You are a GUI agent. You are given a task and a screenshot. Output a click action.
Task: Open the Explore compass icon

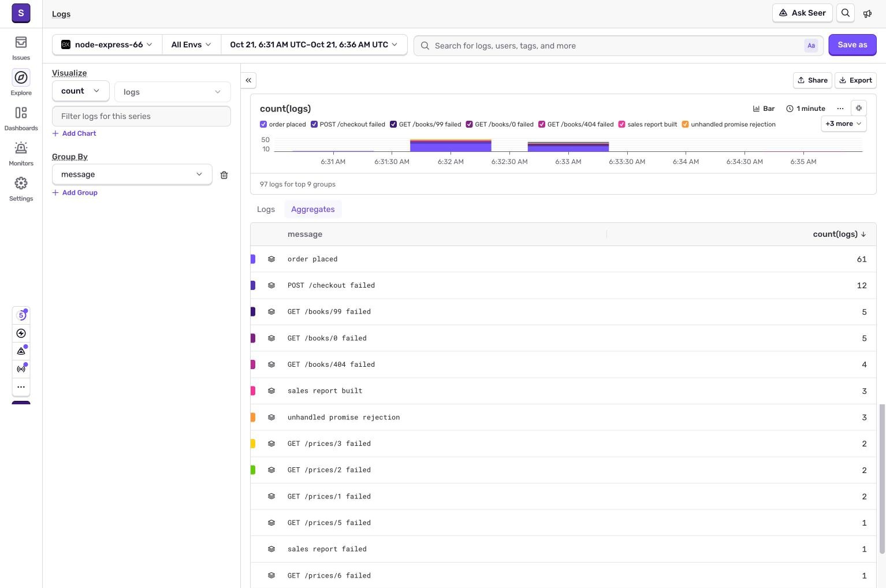pyautogui.click(x=21, y=78)
